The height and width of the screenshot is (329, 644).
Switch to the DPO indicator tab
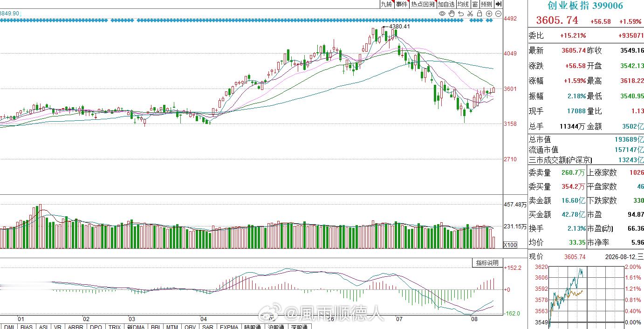coord(96,327)
